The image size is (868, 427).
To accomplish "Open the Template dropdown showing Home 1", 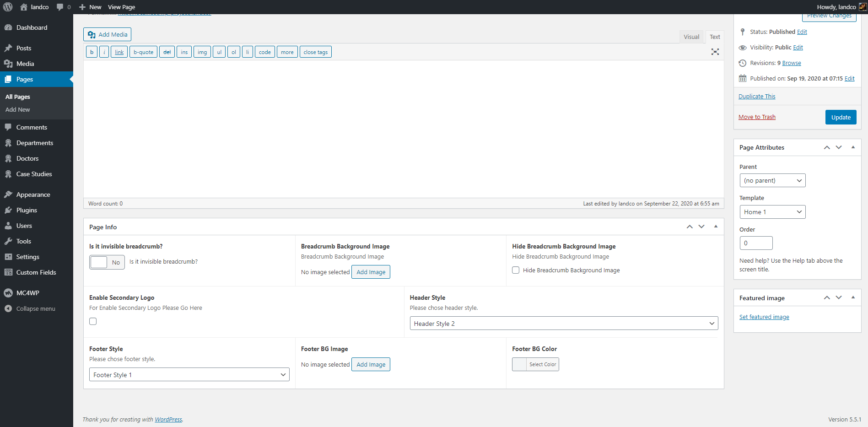I will [x=772, y=212].
